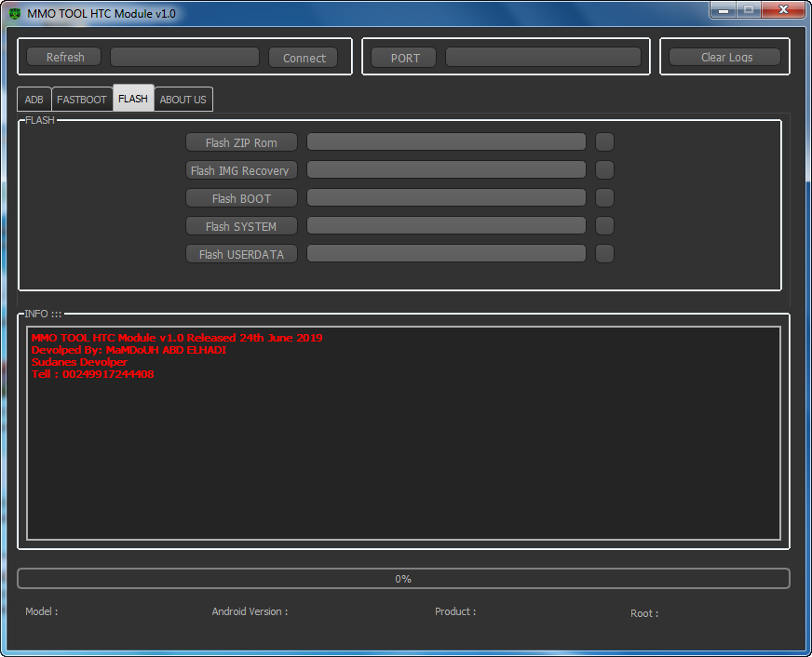Clear the logs with Clear Logs
Viewport: 812px width, 657px height.
point(725,57)
